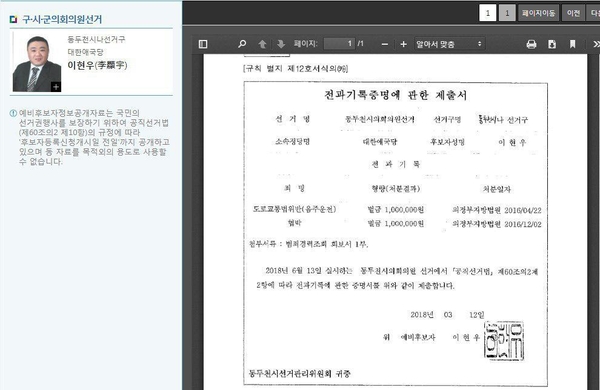Download the PDF file
The image size is (600, 390).
click(x=552, y=44)
